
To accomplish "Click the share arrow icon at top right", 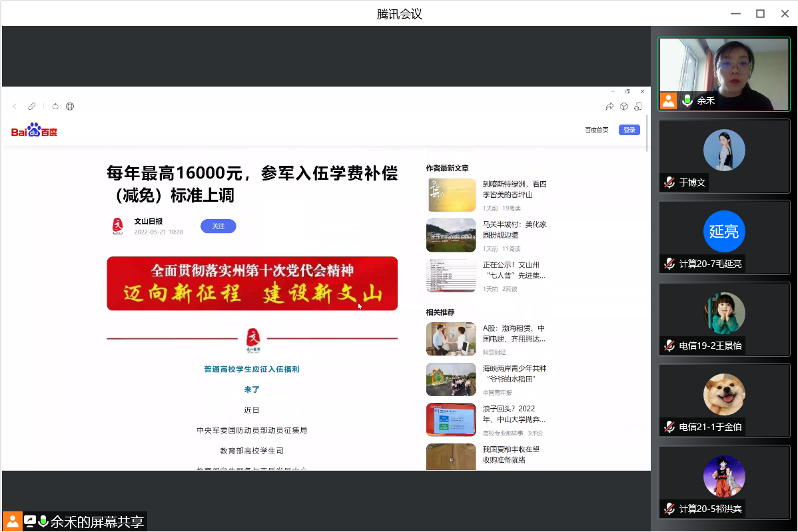I will click(609, 107).
